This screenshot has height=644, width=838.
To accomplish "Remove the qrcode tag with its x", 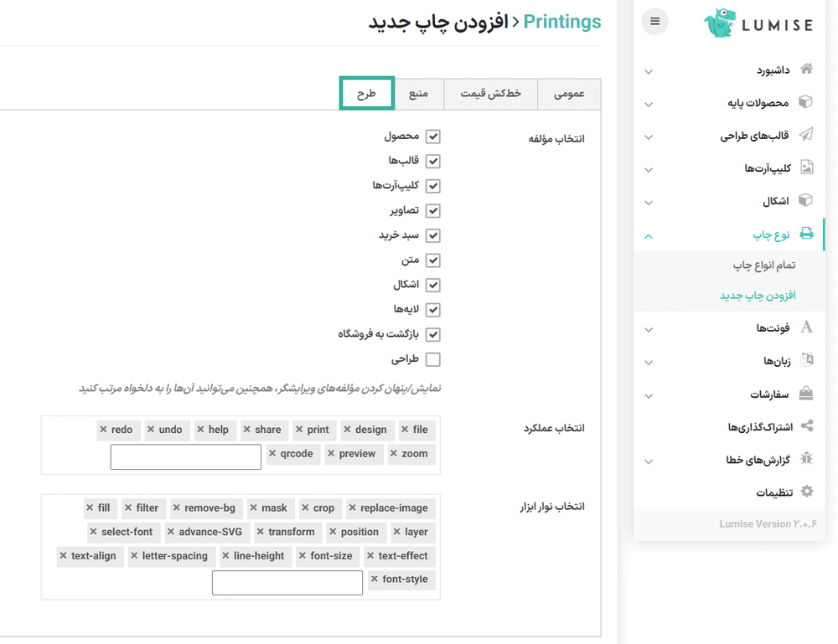I will click(272, 454).
